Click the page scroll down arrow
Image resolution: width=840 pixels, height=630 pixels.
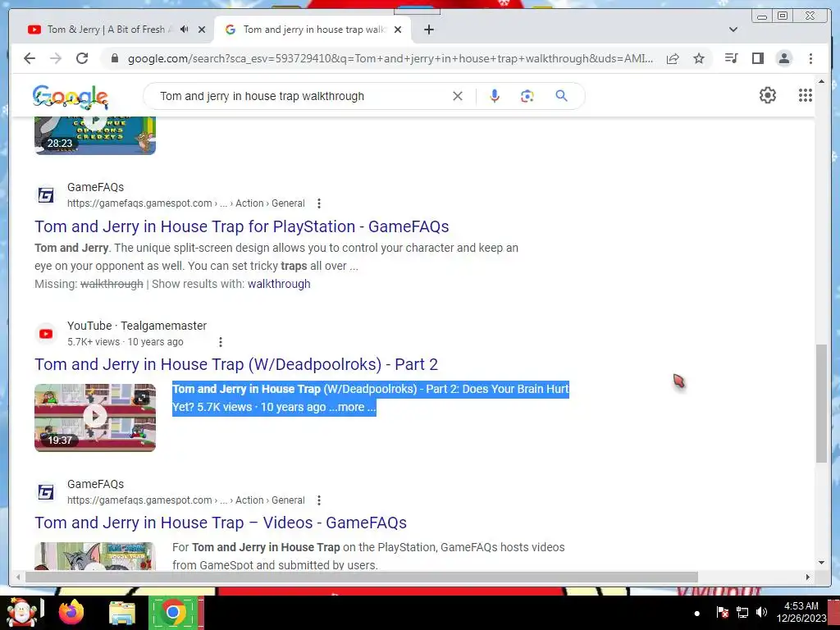point(821,563)
